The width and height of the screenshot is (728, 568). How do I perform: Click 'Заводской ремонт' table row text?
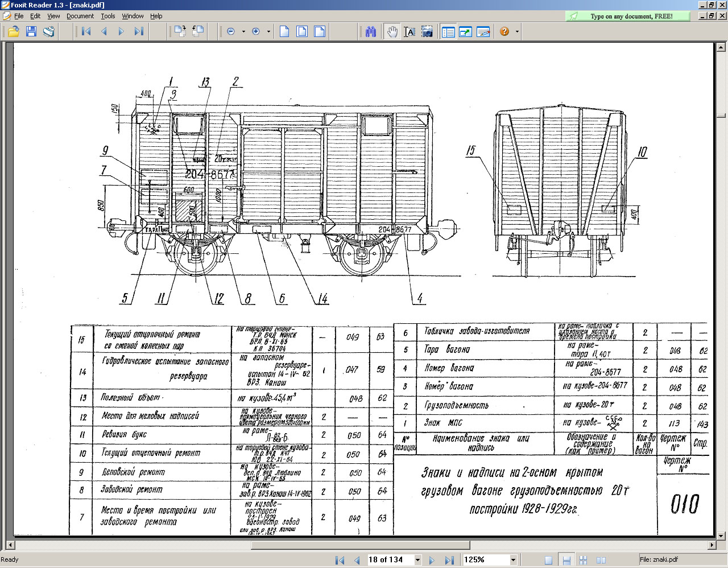click(x=131, y=489)
